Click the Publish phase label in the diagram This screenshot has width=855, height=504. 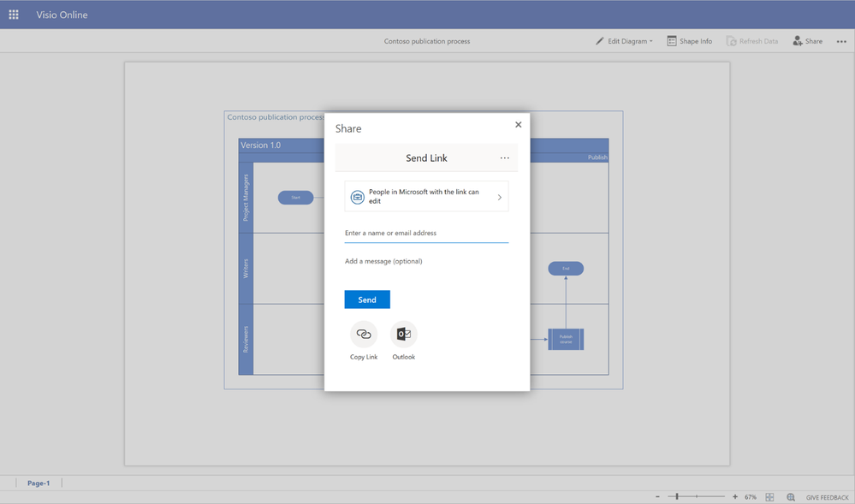(597, 157)
